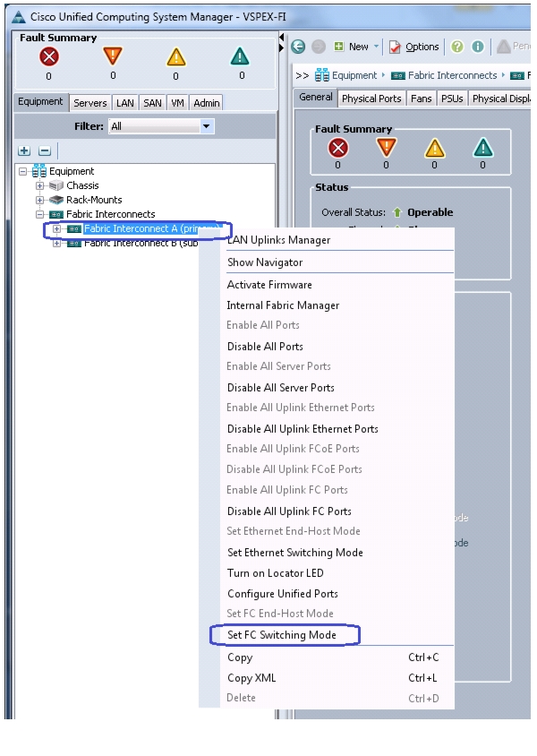The width and height of the screenshot is (537, 756).
Task: Choose LAN Uplinks Manager from context menu
Action: (279, 240)
